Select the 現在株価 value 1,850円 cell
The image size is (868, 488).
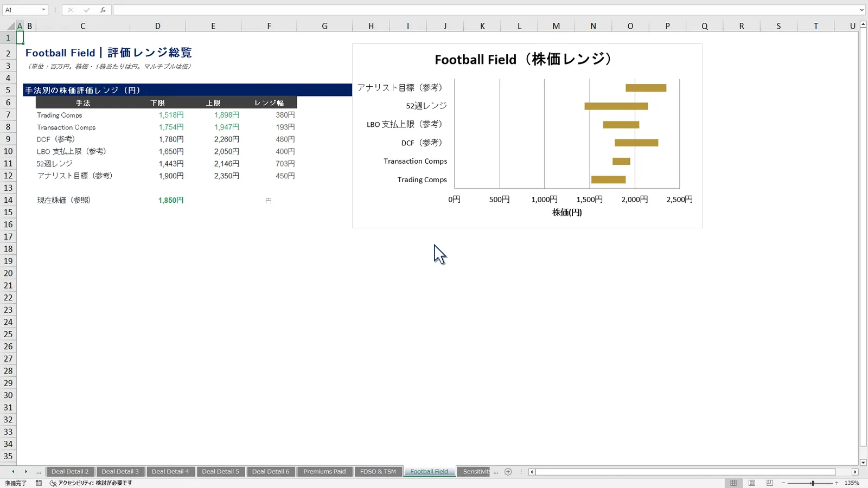coord(158,200)
